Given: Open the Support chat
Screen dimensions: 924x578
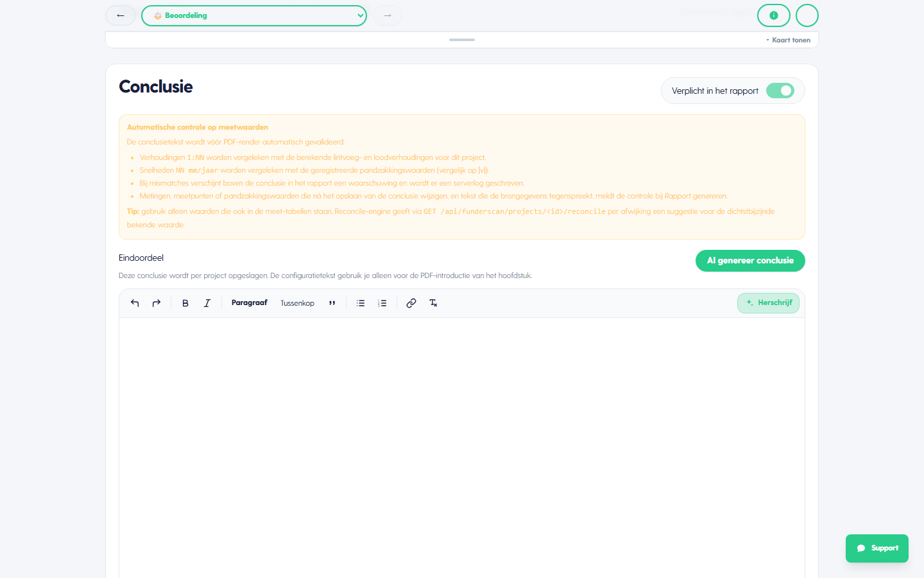Looking at the screenshot, I should click(877, 548).
